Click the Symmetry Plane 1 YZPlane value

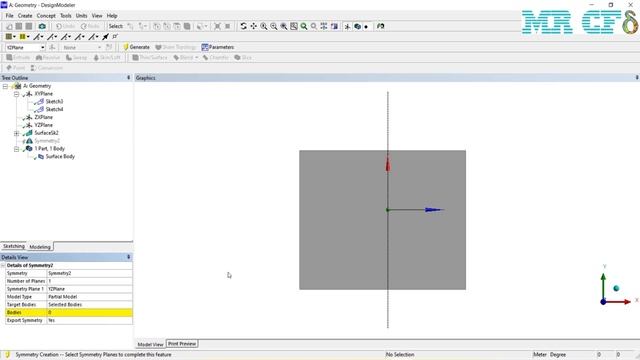[89, 289]
